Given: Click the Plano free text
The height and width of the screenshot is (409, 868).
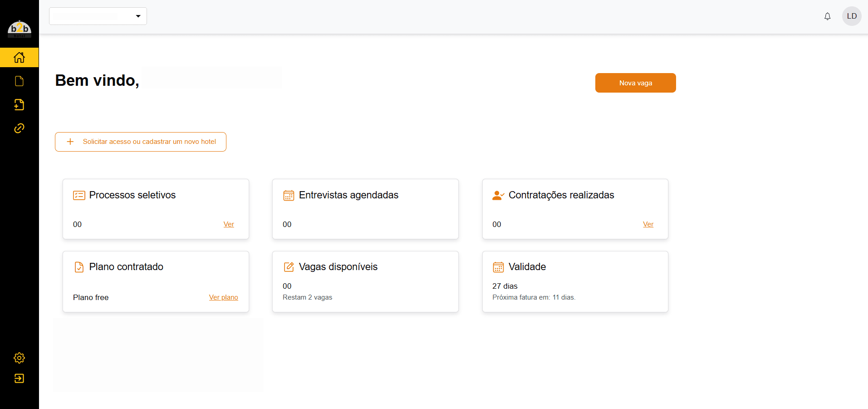Looking at the screenshot, I should (x=91, y=297).
